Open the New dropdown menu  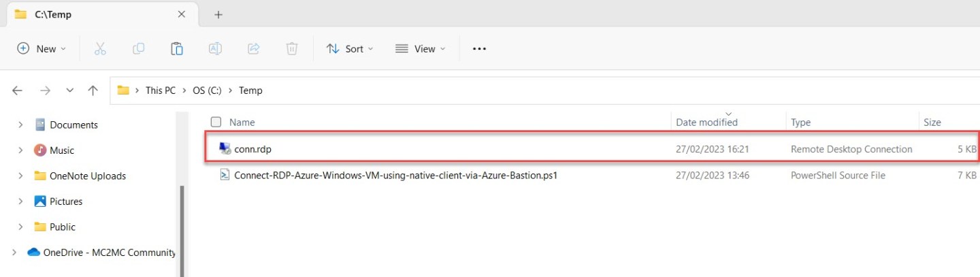pyautogui.click(x=42, y=48)
